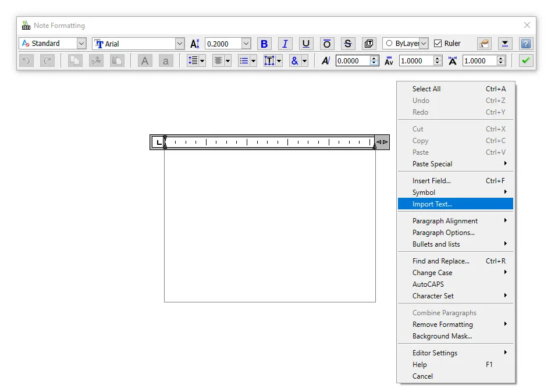Viewport: 551px width, 392px height.
Task: Expand the Standard text style dropdown
Action: click(81, 44)
